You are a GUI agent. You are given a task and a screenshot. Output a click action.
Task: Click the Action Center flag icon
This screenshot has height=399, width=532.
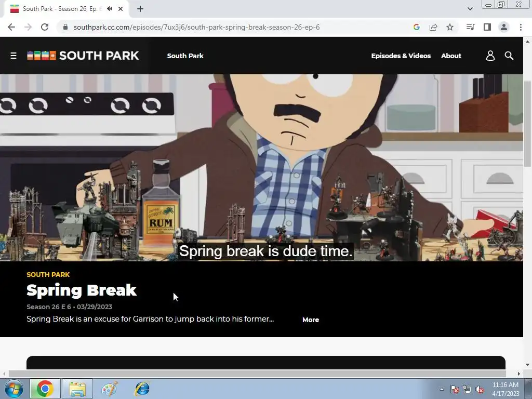coord(454,390)
